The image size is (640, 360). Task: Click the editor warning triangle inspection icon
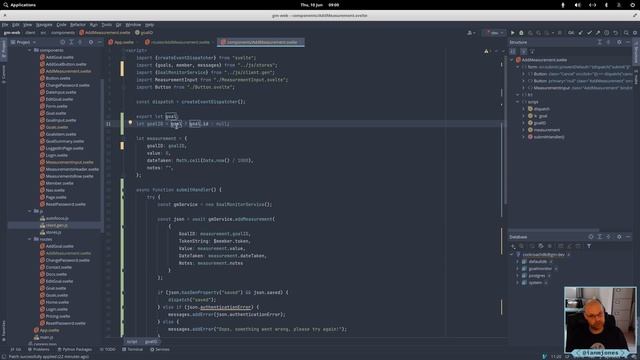[486, 51]
